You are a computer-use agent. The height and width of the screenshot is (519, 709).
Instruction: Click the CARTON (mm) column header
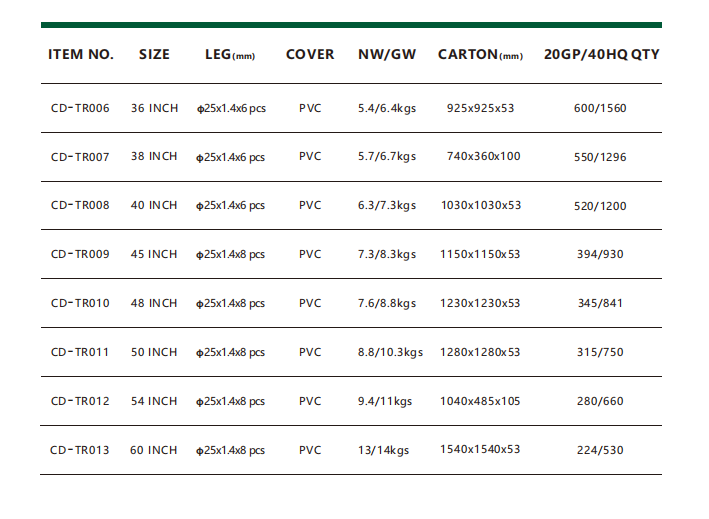point(480,54)
